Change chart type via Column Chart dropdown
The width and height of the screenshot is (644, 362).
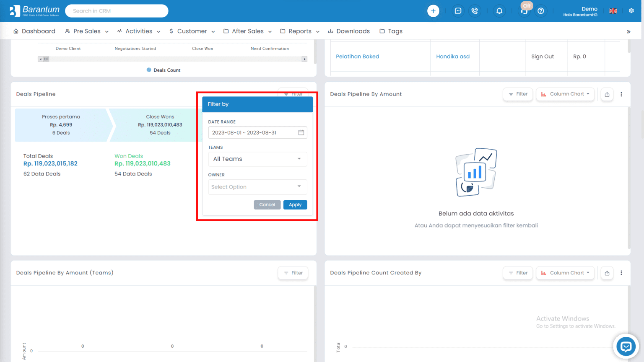click(565, 94)
